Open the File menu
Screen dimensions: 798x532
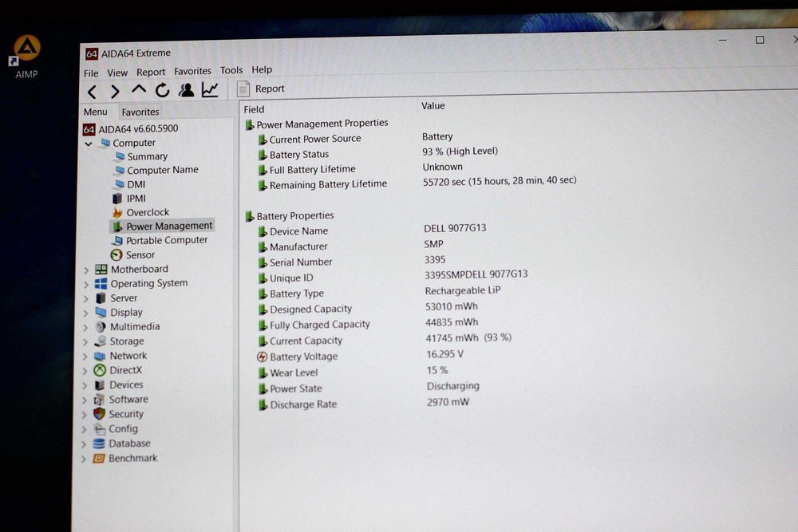click(x=91, y=73)
